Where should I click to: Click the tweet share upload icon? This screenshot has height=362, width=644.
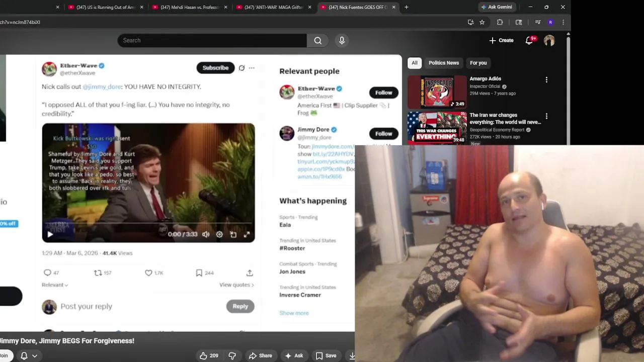point(250,273)
